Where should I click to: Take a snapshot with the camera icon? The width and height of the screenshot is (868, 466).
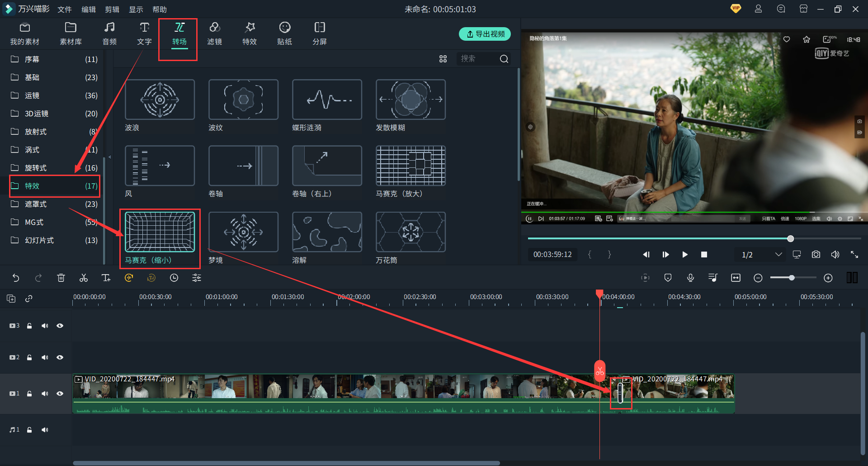pyautogui.click(x=816, y=255)
